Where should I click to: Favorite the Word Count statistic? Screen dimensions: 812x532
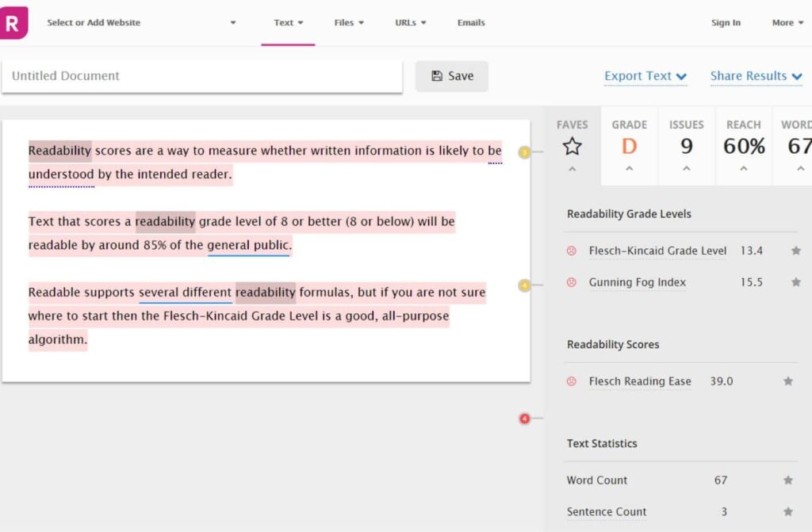point(788,480)
